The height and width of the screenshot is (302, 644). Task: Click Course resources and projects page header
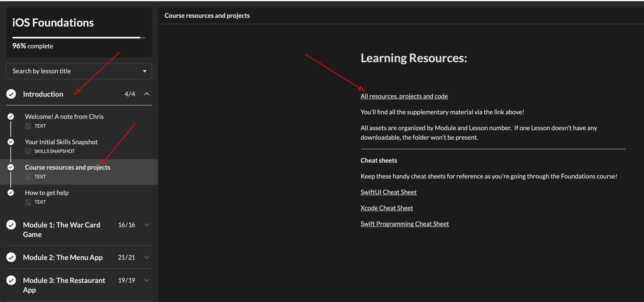[x=207, y=15]
